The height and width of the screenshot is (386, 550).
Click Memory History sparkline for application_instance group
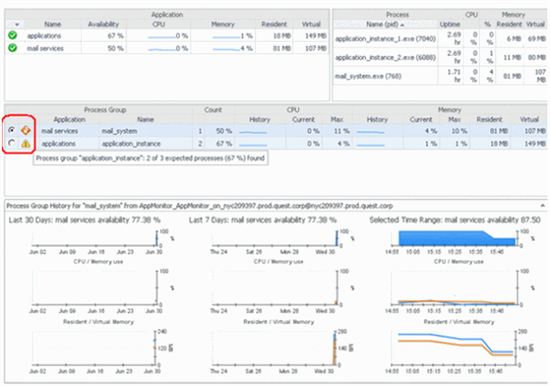370,145
